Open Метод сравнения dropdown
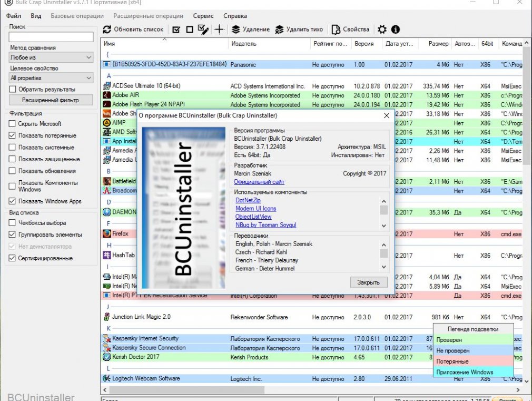 tap(51, 57)
